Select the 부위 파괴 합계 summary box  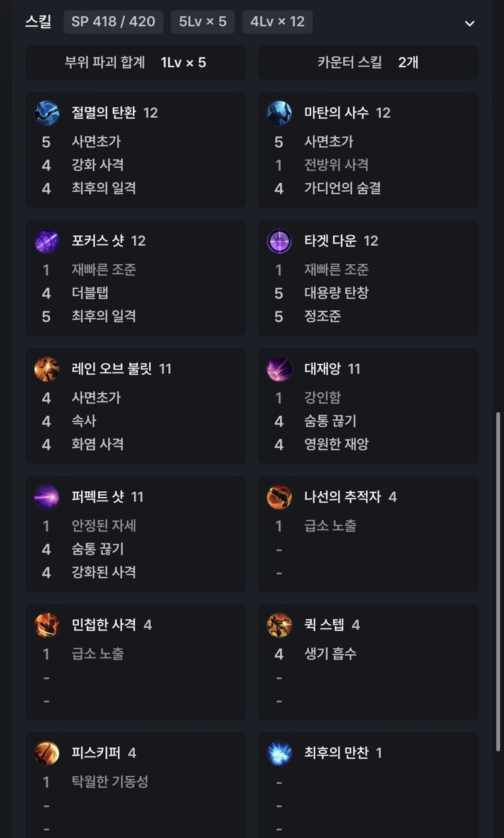pos(135,62)
